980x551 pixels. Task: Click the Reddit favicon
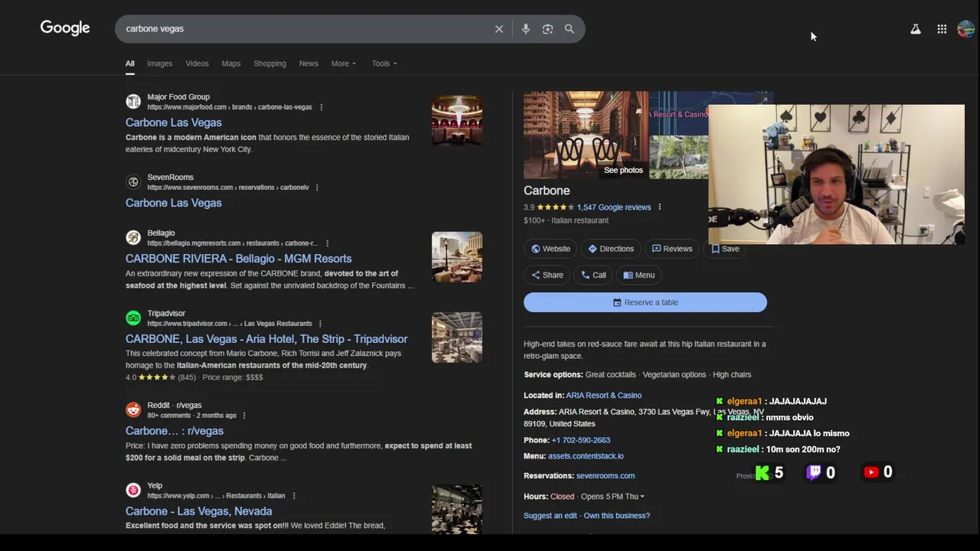(133, 409)
